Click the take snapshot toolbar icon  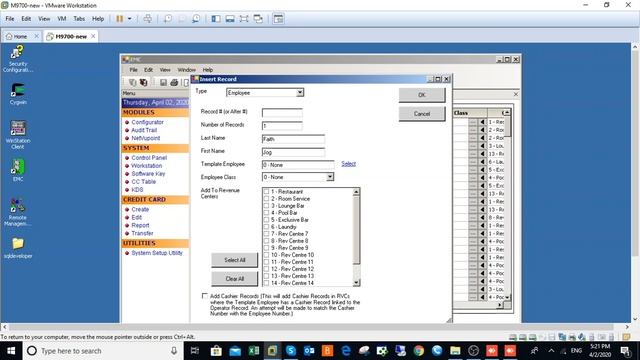(168, 19)
